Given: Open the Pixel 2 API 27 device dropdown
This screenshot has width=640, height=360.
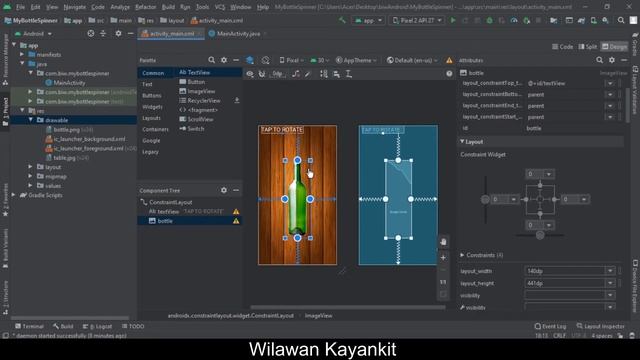Looking at the screenshot, I should (416, 20).
